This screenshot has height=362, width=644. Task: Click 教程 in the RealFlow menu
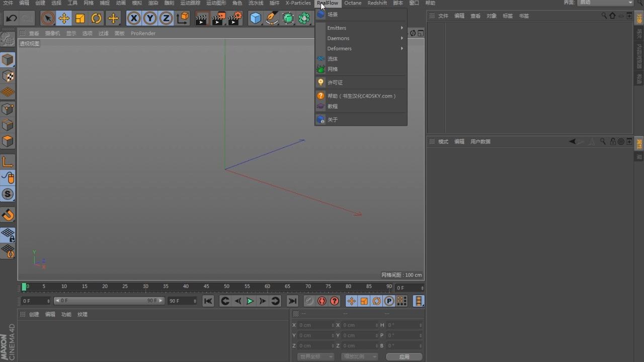coord(333,106)
